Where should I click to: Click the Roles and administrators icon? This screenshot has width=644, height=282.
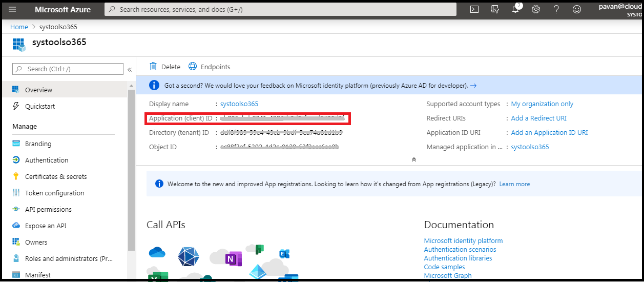click(x=16, y=258)
